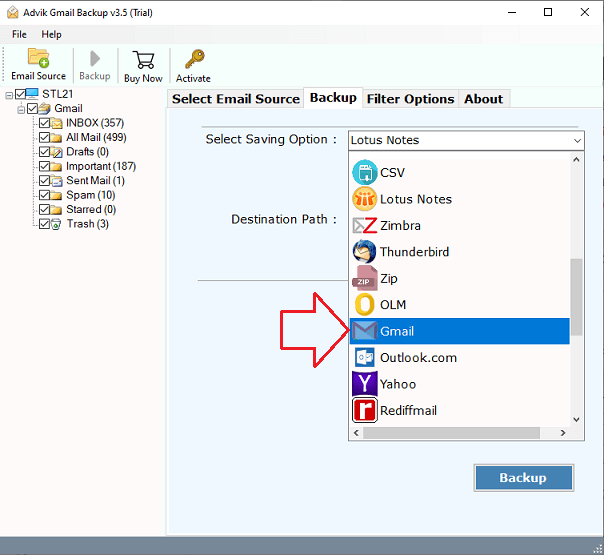Toggle the Spam (10) checkbox
604x555 pixels.
pyautogui.click(x=44, y=195)
